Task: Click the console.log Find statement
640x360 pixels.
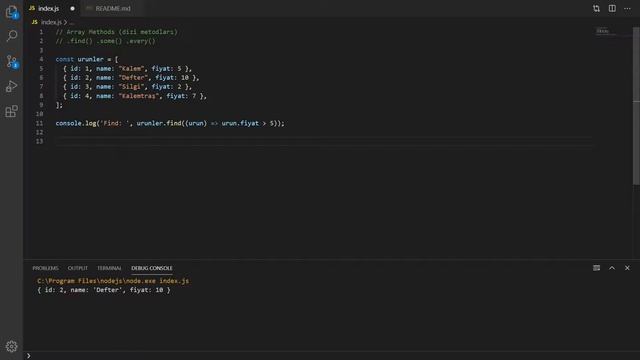Action: [170, 123]
